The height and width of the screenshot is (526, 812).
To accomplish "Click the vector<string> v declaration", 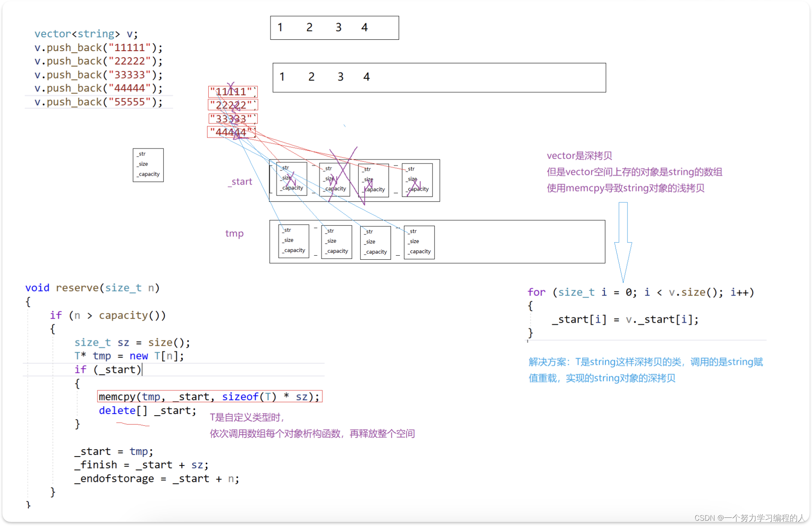I will pos(86,34).
